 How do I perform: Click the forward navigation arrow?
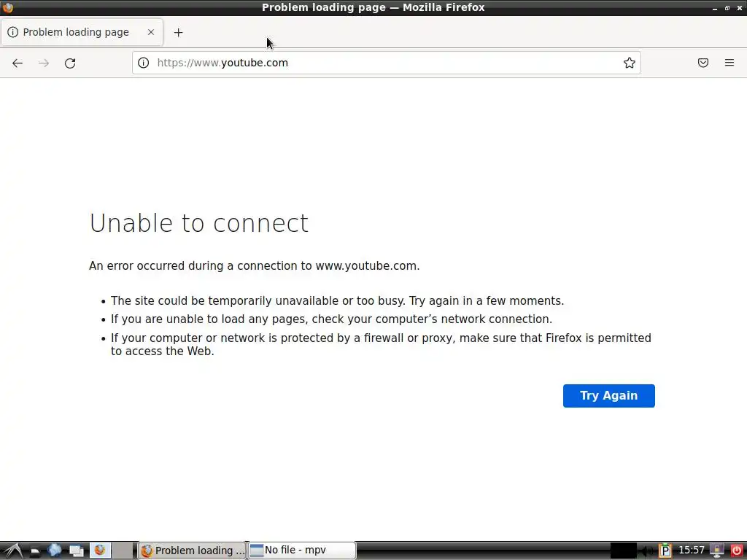(x=44, y=63)
